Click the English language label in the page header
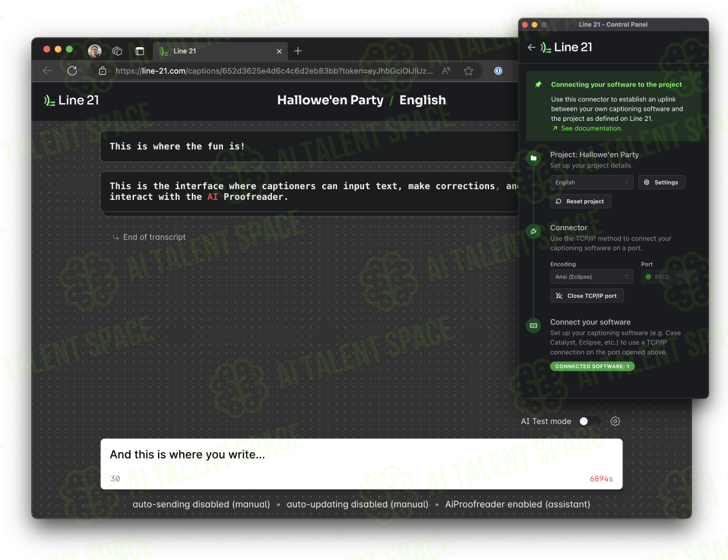Screen dimensions: 728x560 [x=422, y=100]
